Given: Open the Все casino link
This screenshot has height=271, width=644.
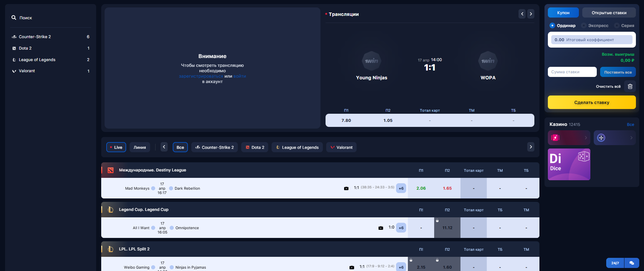Looking at the screenshot, I should tap(631, 125).
